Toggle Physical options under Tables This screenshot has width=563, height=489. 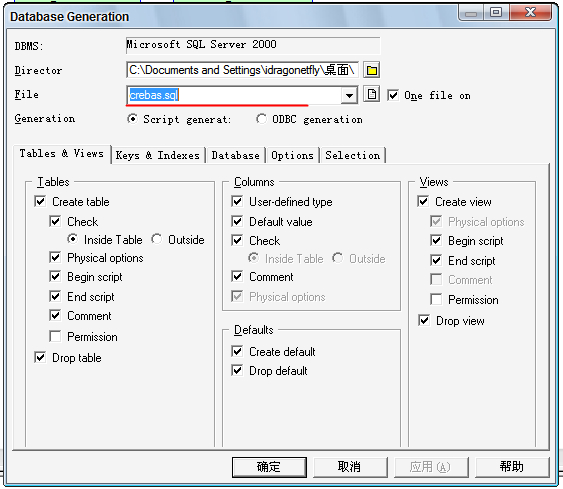pyautogui.click(x=55, y=257)
